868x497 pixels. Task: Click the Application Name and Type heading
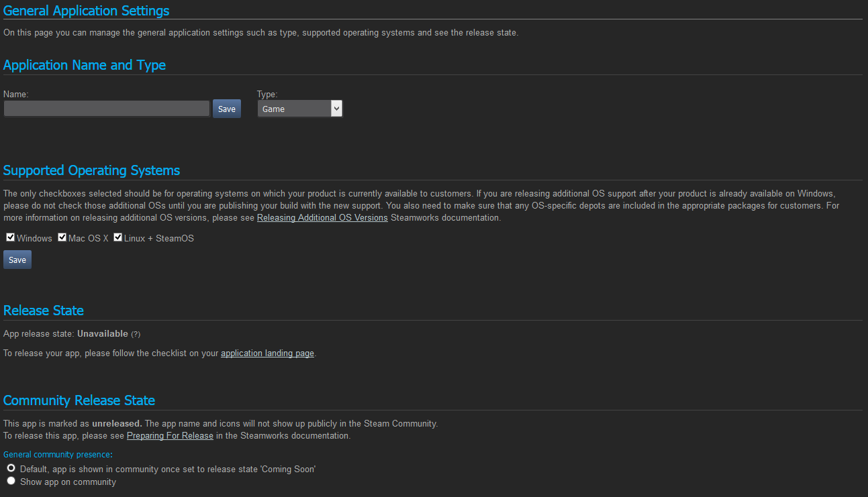[85, 65]
